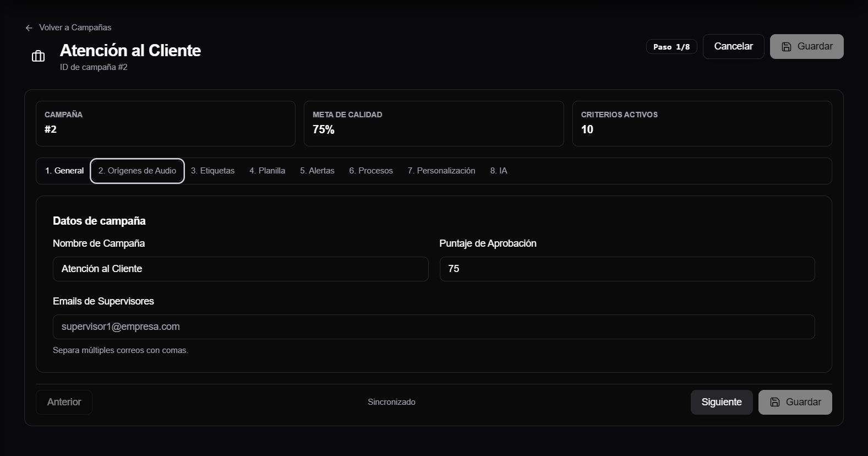Click the Datos de campaña heading
The height and width of the screenshot is (456, 868).
click(99, 221)
